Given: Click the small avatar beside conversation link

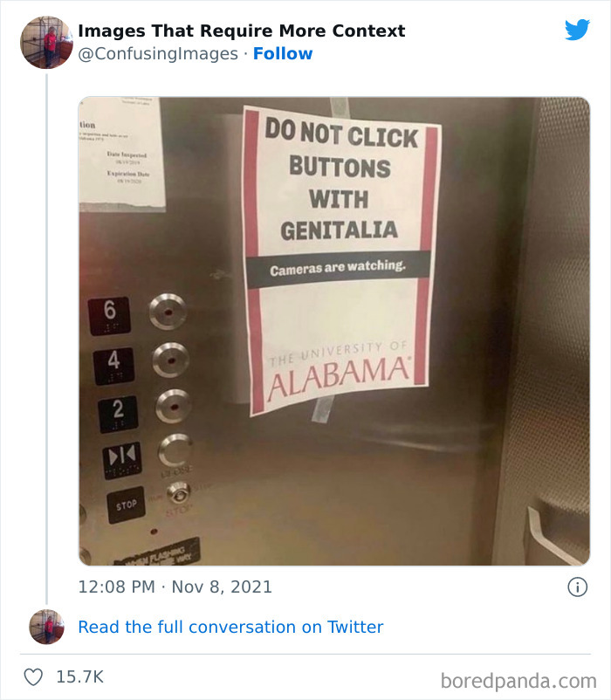Looking at the screenshot, I should (46, 627).
